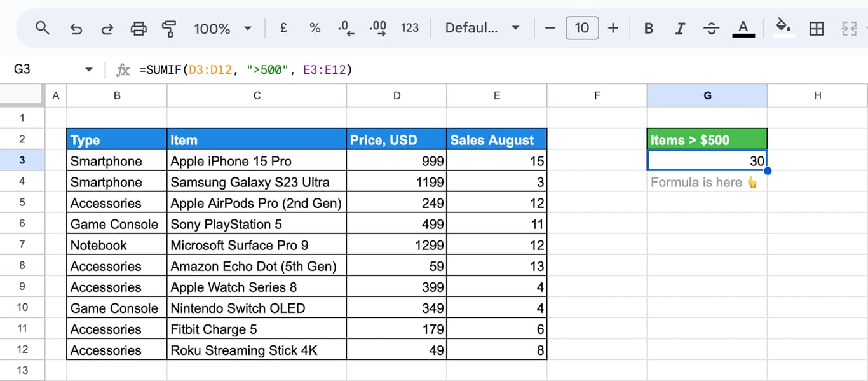
Task: Select row 7 header
Action: (x=22, y=244)
